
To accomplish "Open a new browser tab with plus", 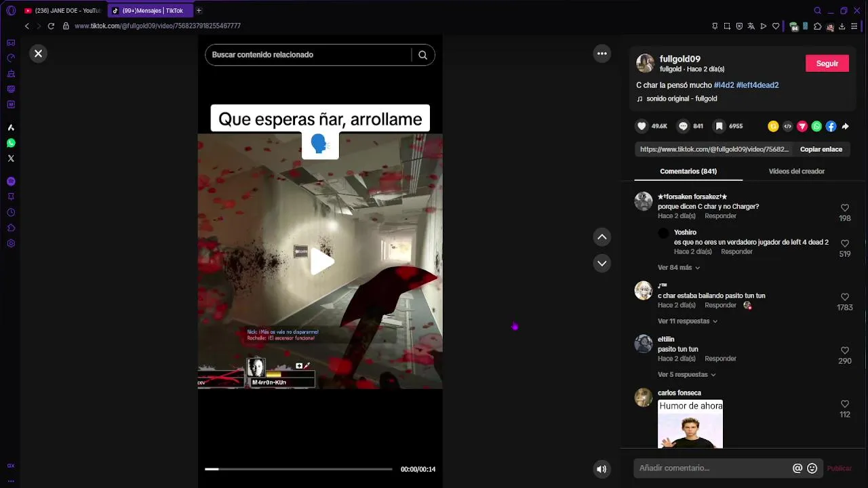I will click(x=199, y=11).
